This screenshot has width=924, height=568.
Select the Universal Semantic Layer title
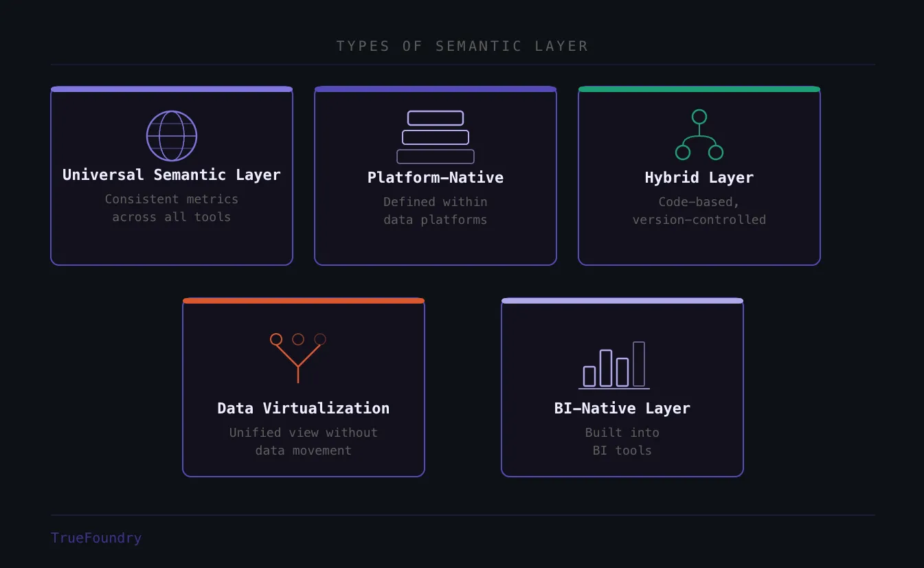coord(172,175)
